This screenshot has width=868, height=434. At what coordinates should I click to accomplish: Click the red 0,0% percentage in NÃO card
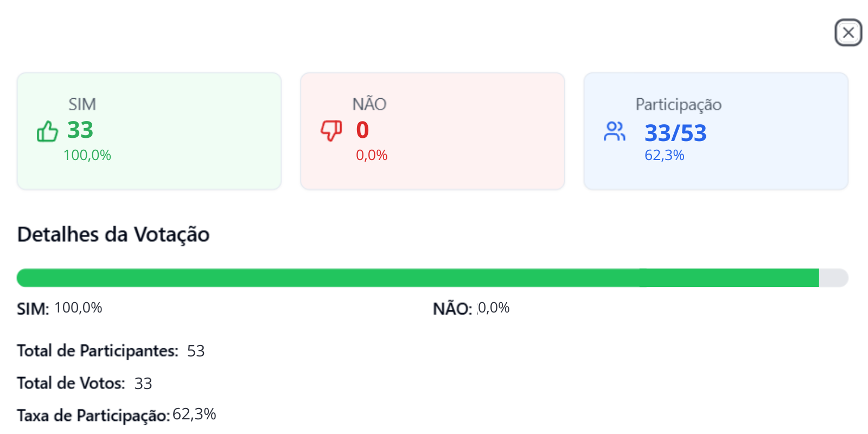372,155
